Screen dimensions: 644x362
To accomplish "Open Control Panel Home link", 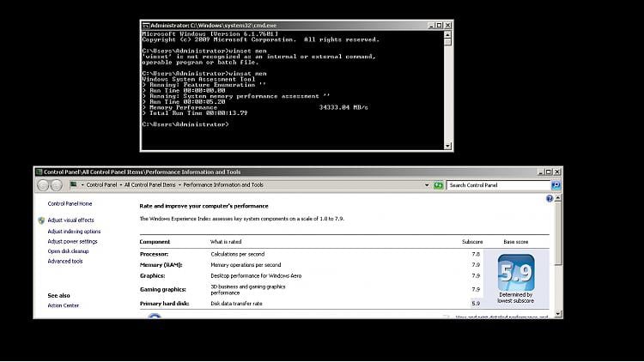I will [70, 203].
